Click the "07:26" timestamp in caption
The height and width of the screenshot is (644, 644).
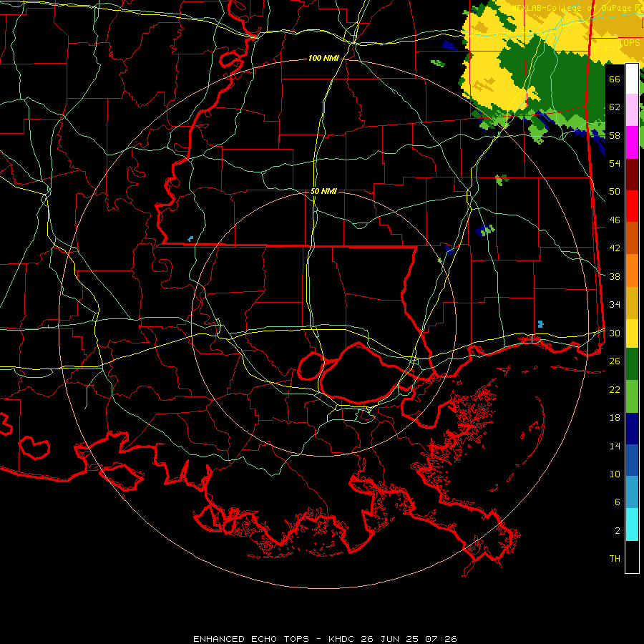(441, 639)
